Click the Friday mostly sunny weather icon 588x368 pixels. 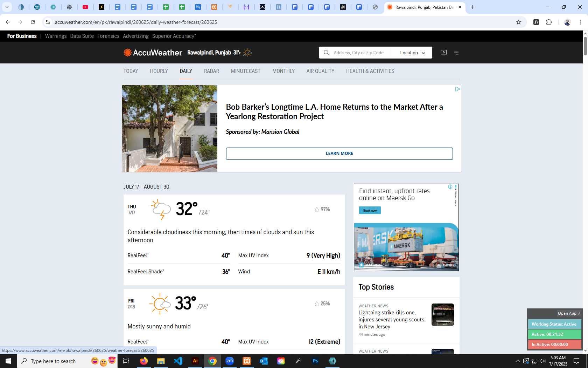160,304
